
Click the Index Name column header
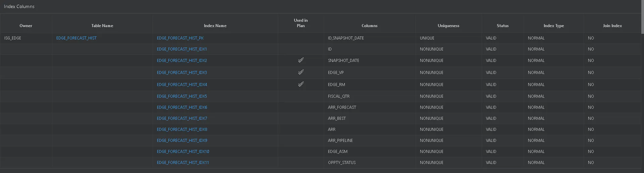[x=215, y=26]
